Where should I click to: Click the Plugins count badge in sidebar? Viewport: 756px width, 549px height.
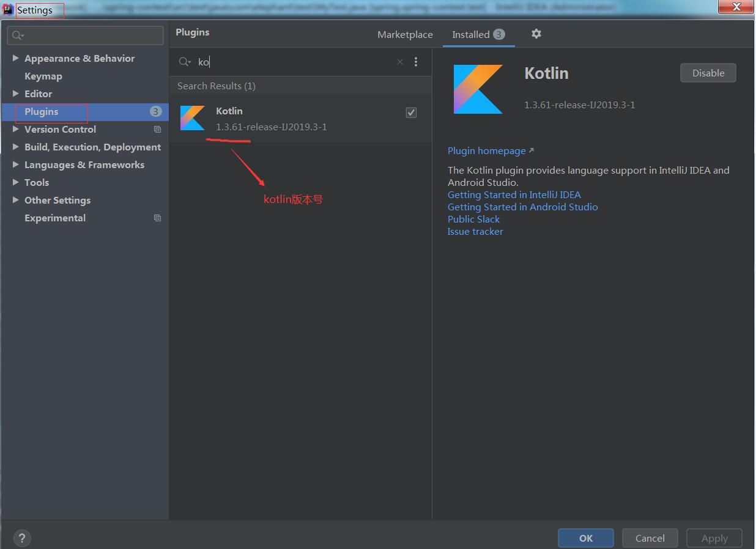pyautogui.click(x=155, y=111)
